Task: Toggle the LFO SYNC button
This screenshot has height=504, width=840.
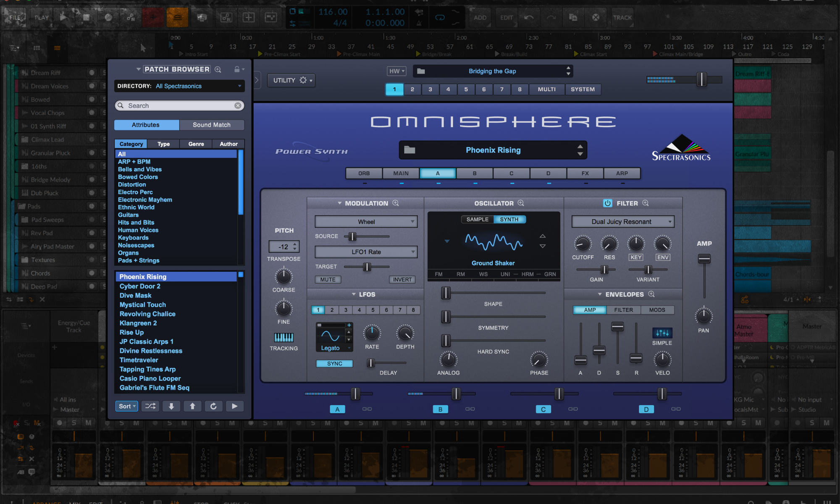Action: pos(334,363)
